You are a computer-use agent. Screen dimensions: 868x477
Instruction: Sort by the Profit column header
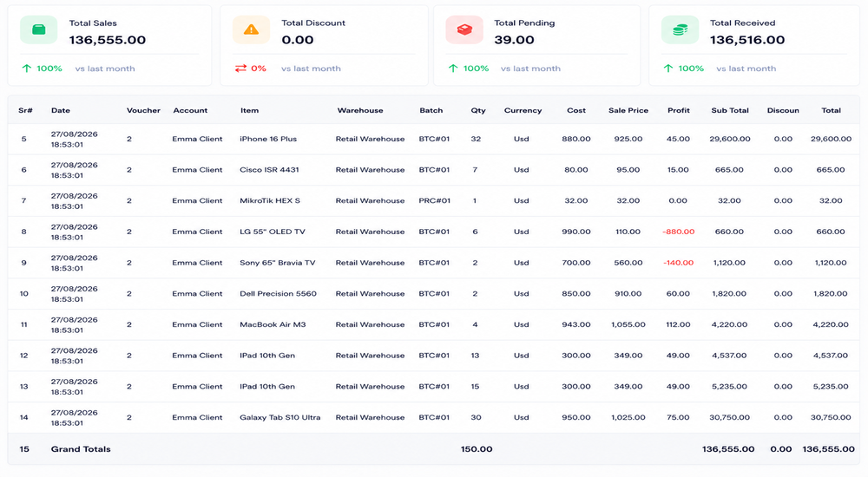(x=678, y=111)
